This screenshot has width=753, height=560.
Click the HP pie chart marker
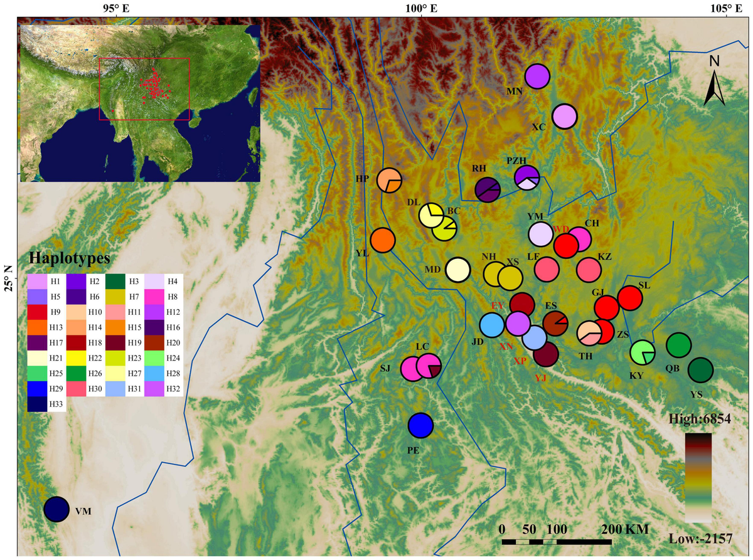click(x=389, y=181)
